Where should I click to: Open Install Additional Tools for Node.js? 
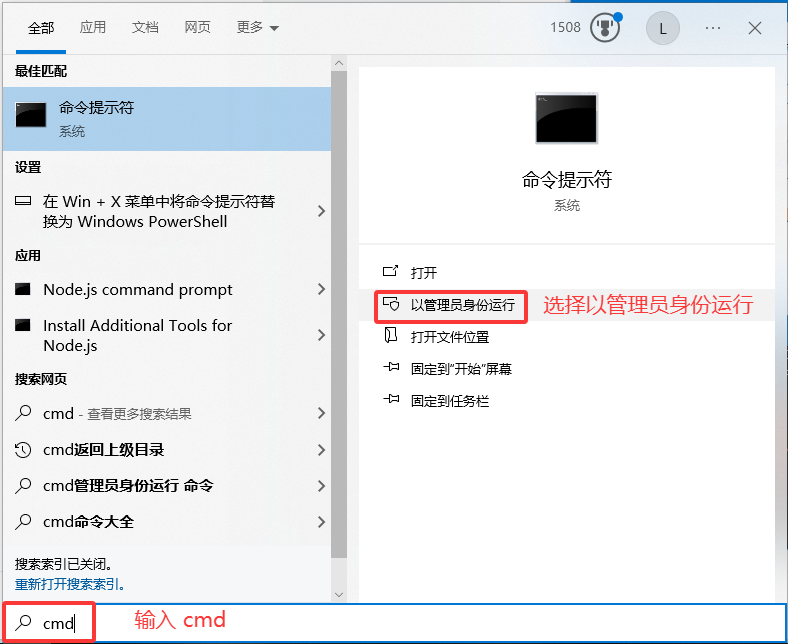[167, 335]
